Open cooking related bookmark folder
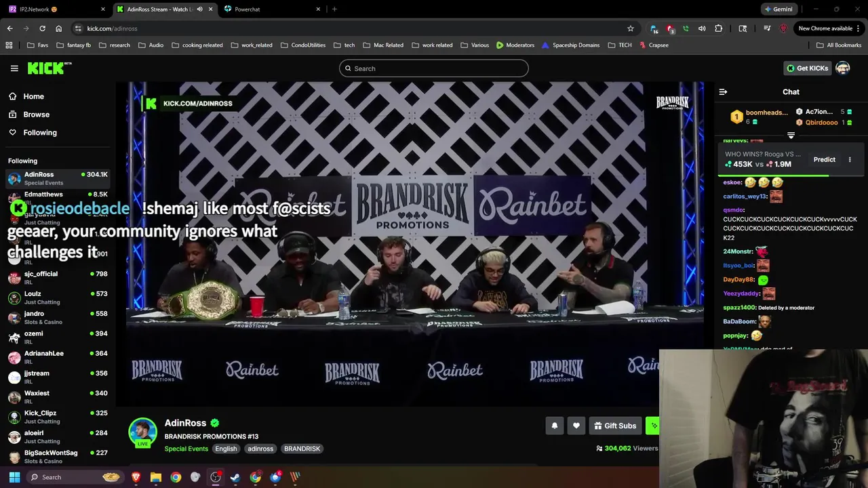Viewport: 868px width, 488px height. click(x=197, y=45)
